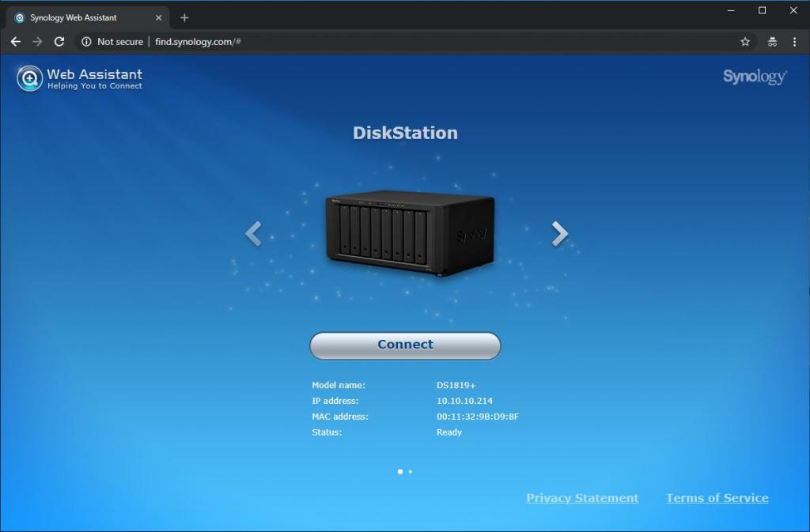Screen dimensions: 810x532
Task: Maximize the browser window
Action: pyautogui.click(x=762, y=10)
